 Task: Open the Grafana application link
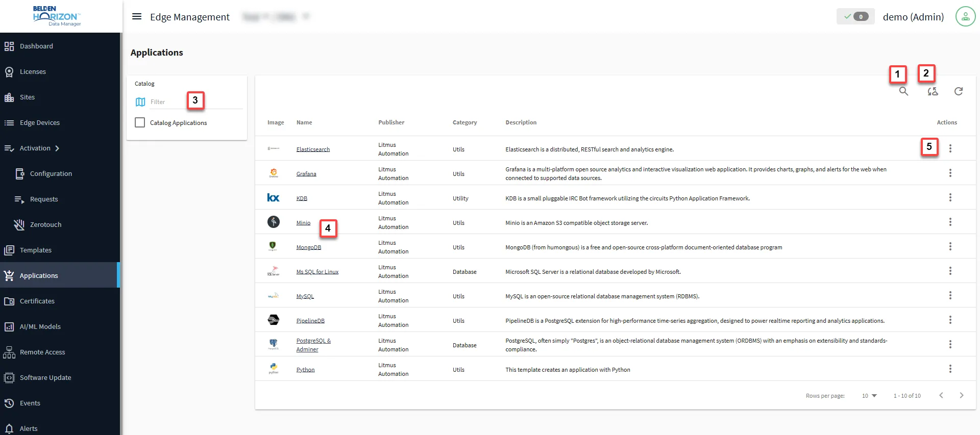pos(306,174)
